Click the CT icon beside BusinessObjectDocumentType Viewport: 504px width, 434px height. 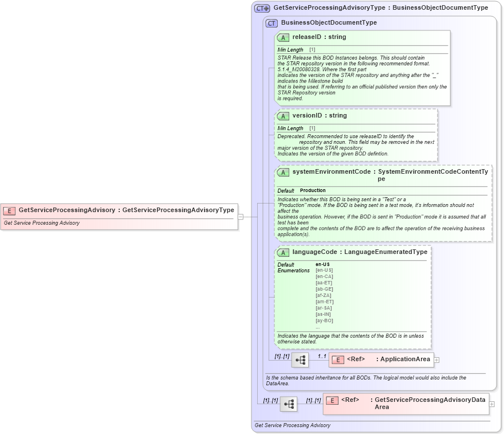[x=271, y=23]
